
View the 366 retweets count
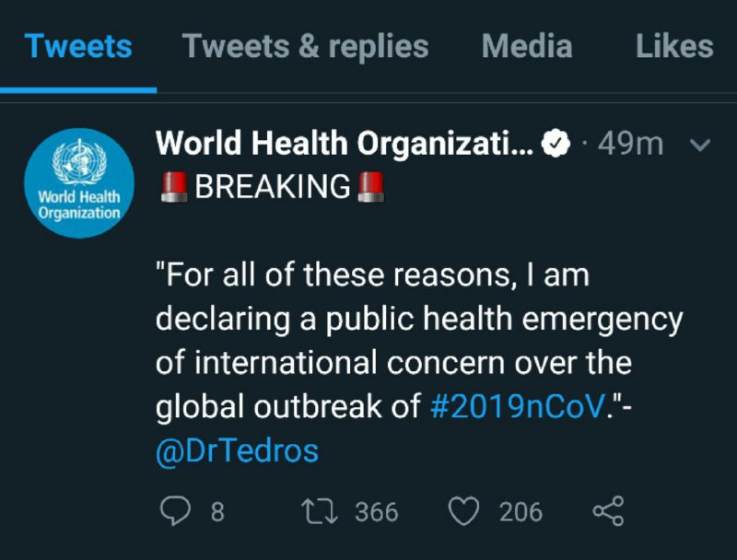[377, 511]
